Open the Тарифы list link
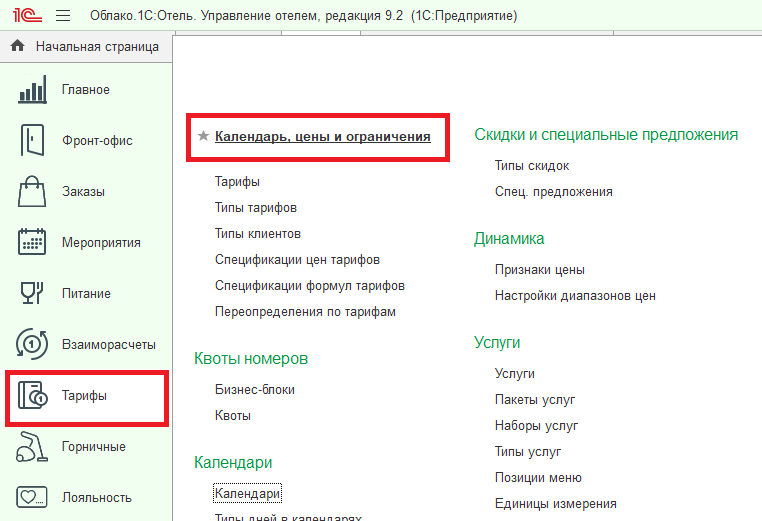Image resolution: width=762 pixels, height=521 pixels. click(237, 182)
